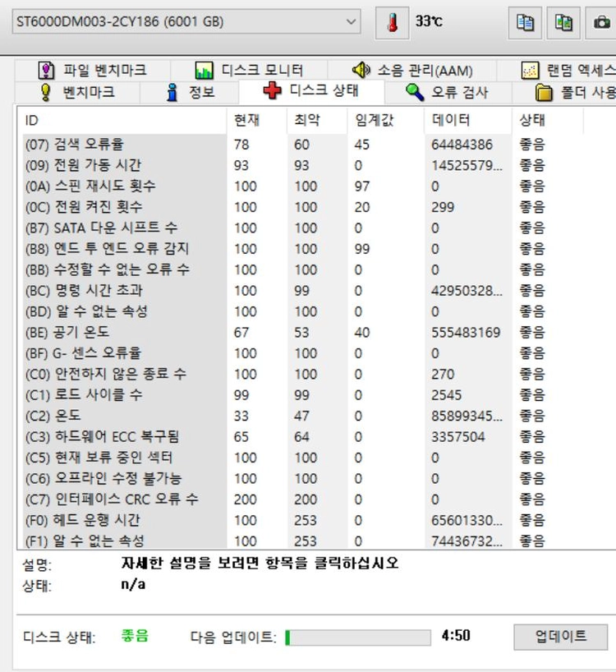
Task: Click the 업데이트 button
Action: pyautogui.click(x=560, y=637)
